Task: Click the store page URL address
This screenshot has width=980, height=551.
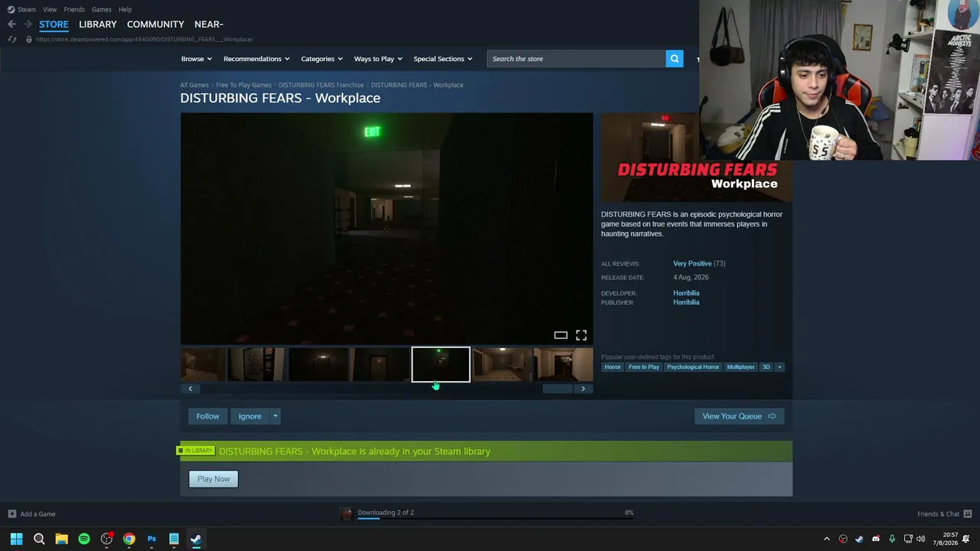Action: click(144, 39)
